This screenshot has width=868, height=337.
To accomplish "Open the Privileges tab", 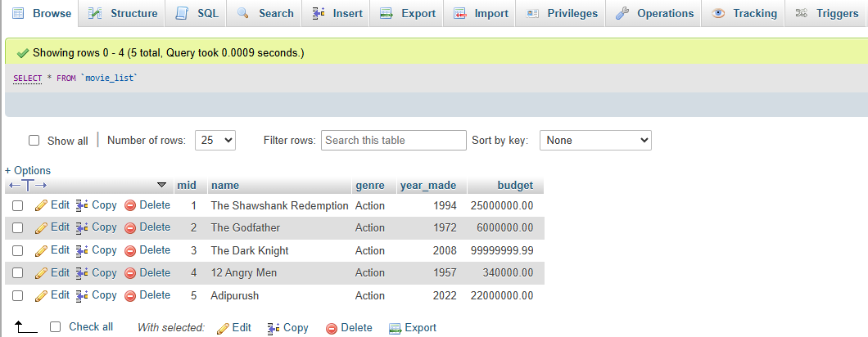I will [562, 13].
